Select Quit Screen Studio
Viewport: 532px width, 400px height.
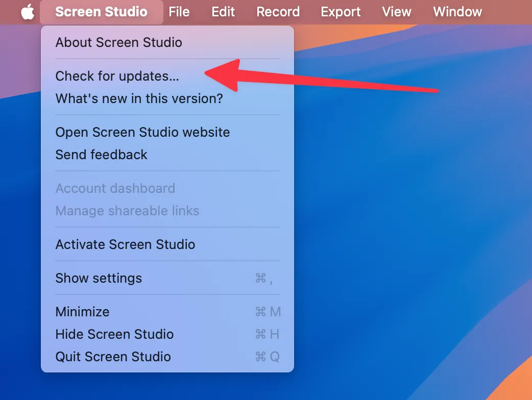[113, 357]
